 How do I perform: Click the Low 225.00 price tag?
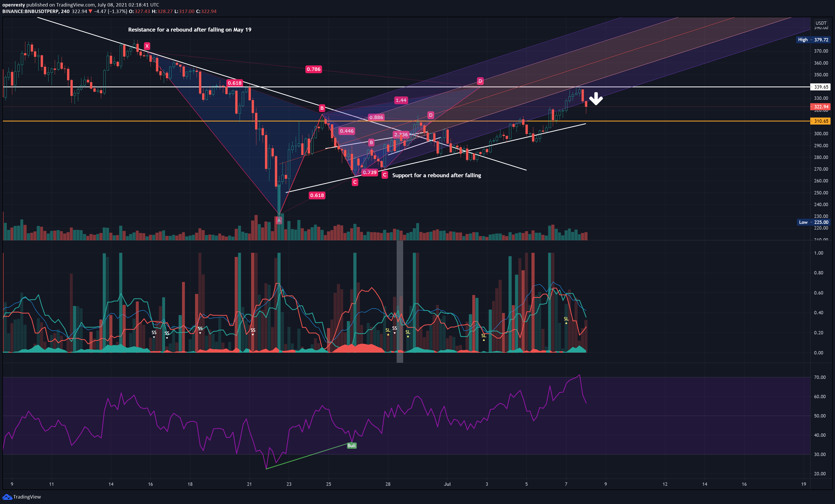click(x=813, y=222)
